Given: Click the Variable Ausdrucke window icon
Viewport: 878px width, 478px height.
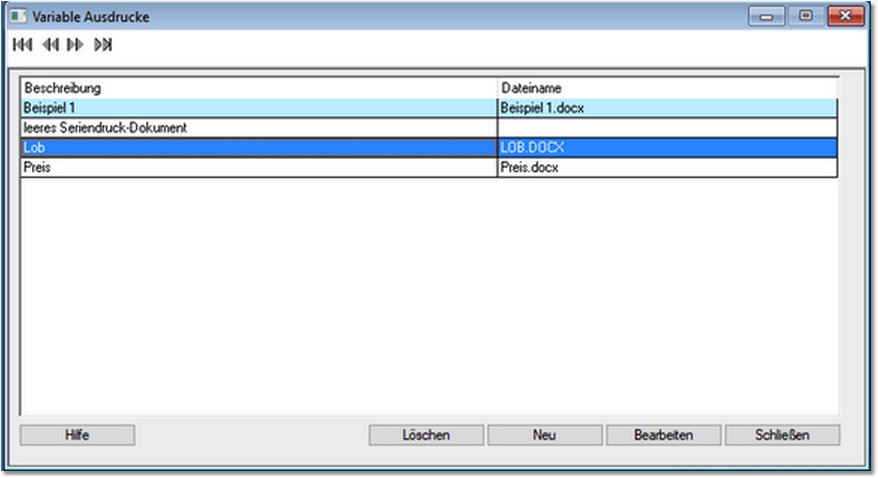Looking at the screenshot, I should point(18,17).
